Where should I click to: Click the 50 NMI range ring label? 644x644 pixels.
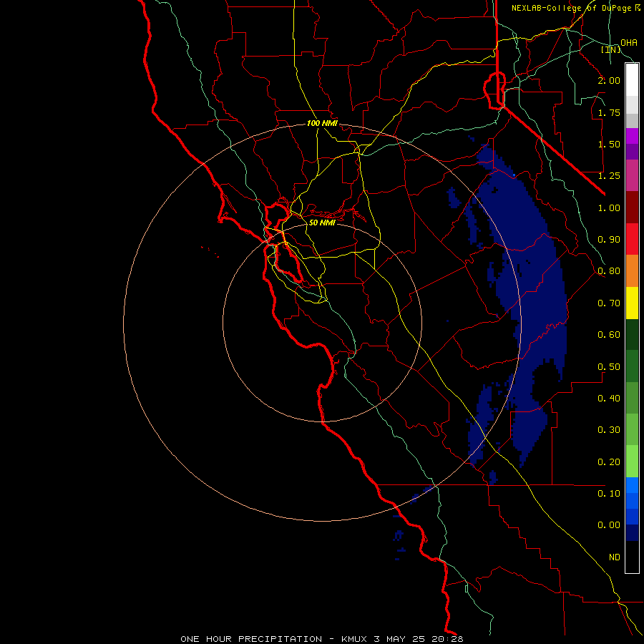click(321, 223)
